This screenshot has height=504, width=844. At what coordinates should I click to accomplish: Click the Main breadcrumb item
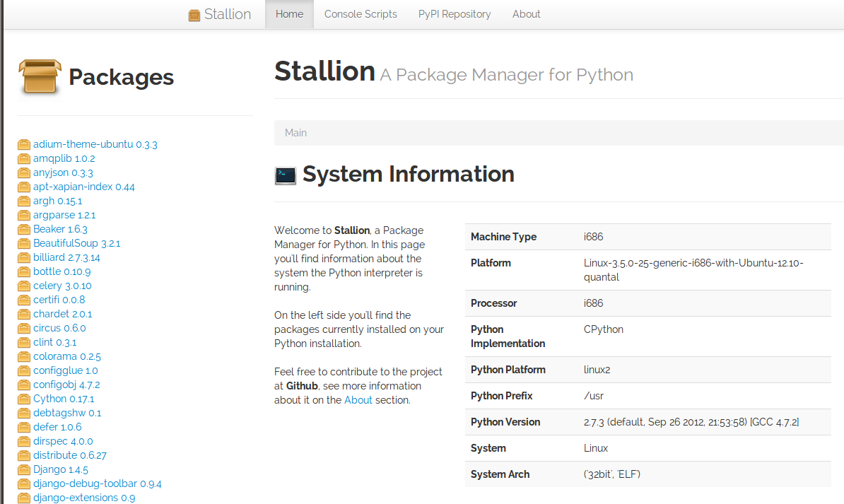point(295,133)
